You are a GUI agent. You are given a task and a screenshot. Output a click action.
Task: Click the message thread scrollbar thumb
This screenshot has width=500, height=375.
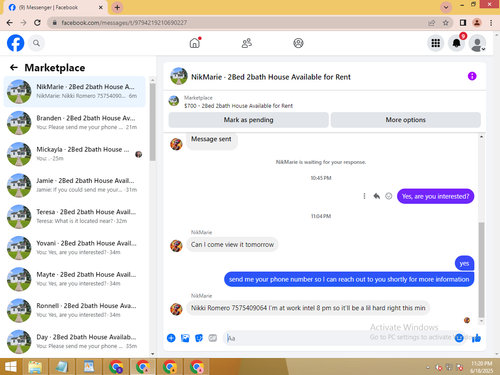click(481, 269)
